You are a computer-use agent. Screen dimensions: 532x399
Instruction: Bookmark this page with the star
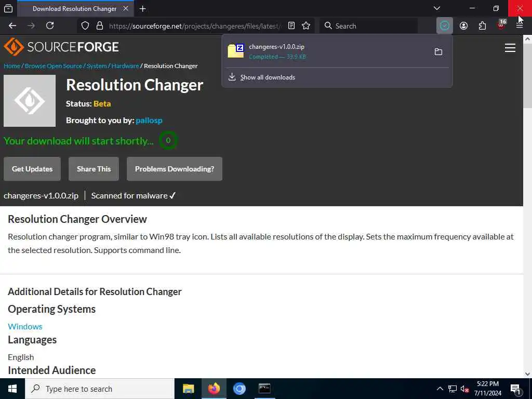click(306, 26)
